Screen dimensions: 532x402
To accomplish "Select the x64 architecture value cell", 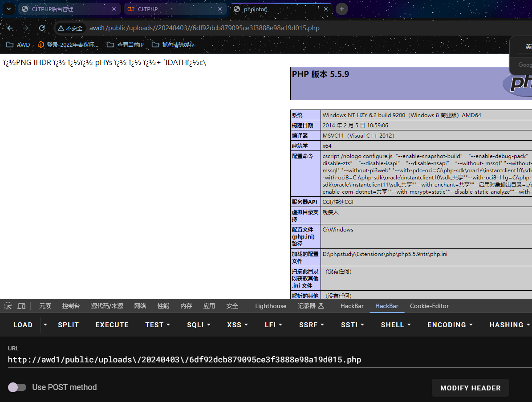I will [327, 146].
